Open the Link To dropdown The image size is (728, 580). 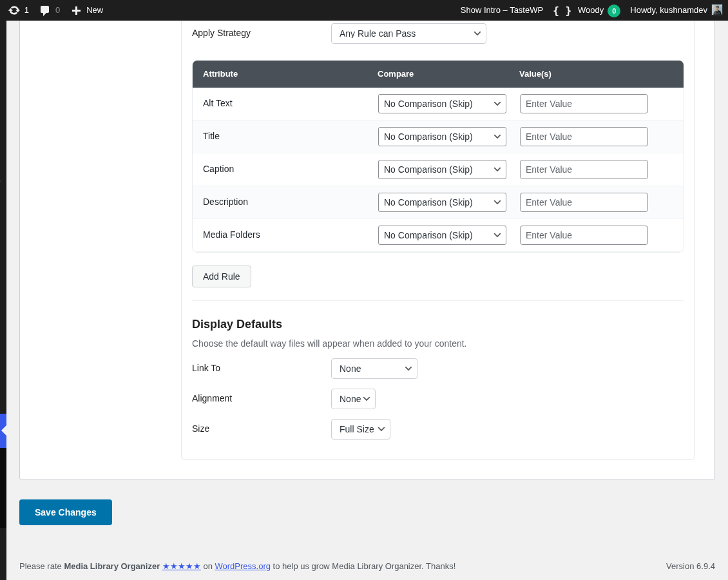click(x=374, y=368)
